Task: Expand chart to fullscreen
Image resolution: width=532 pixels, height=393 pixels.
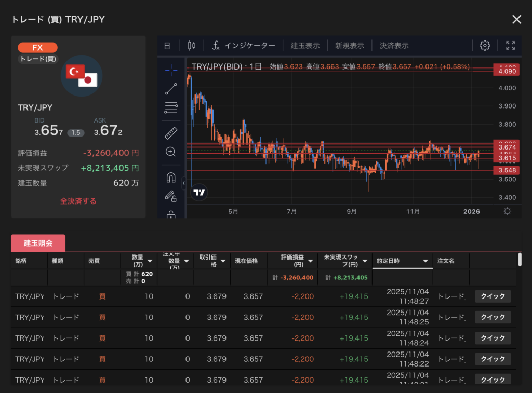Action: click(x=511, y=46)
